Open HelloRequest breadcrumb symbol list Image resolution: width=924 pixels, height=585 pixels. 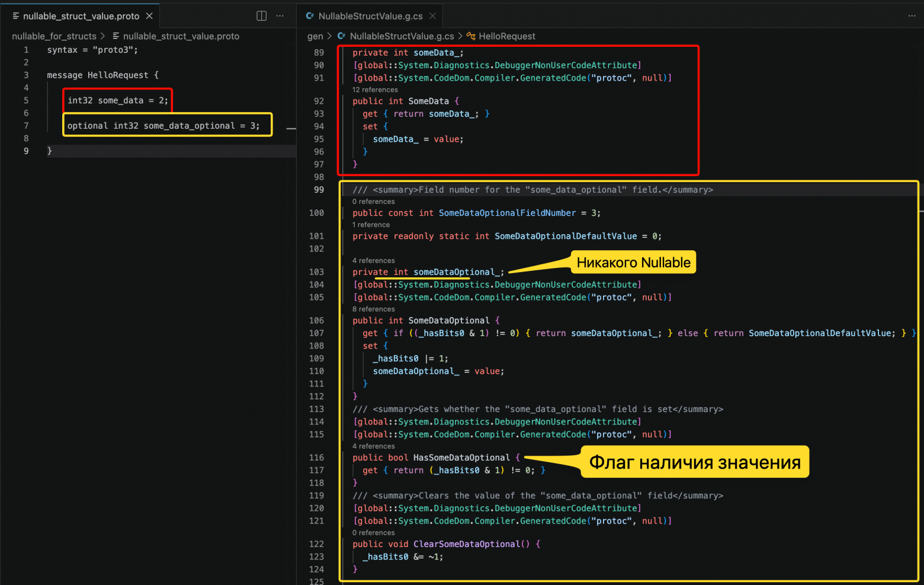(x=507, y=36)
